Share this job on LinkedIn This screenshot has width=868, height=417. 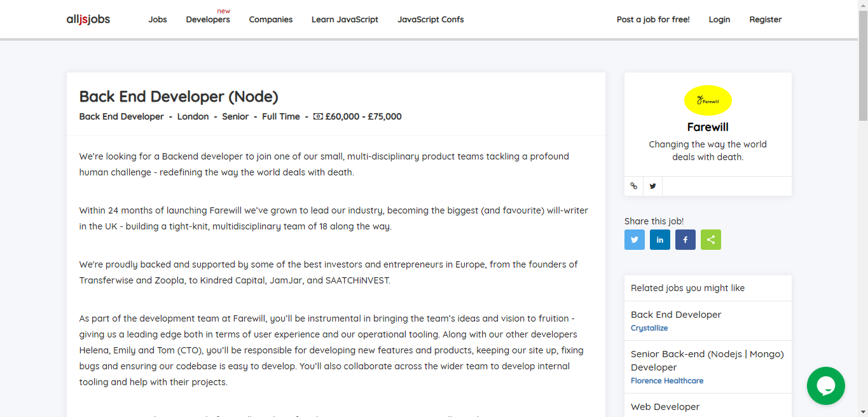pos(660,240)
